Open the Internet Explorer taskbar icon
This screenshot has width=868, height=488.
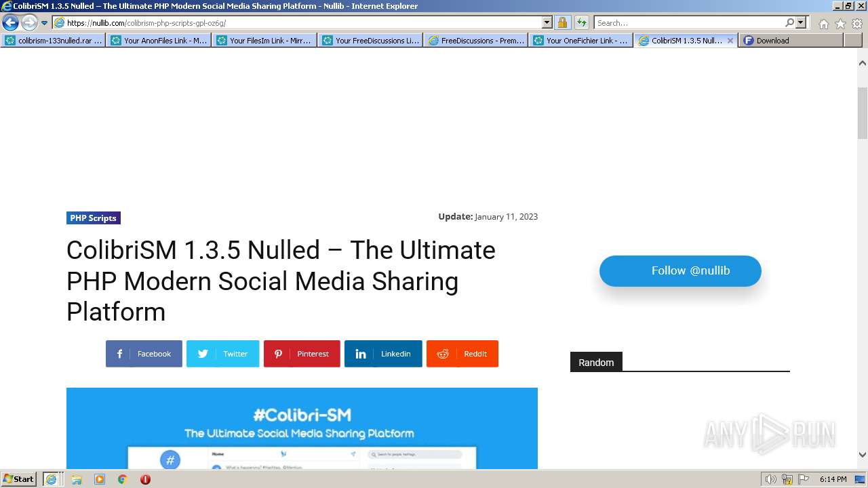pos(51,479)
